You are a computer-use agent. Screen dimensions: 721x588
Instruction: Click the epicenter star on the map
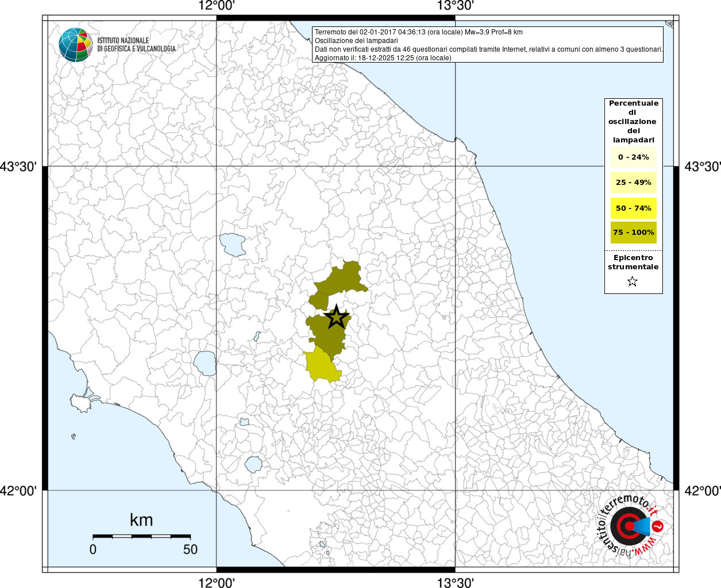(336, 317)
